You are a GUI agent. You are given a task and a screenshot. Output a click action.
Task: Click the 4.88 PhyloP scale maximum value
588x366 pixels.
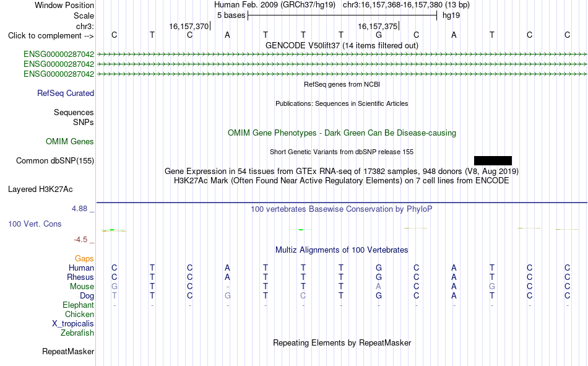coord(79,209)
